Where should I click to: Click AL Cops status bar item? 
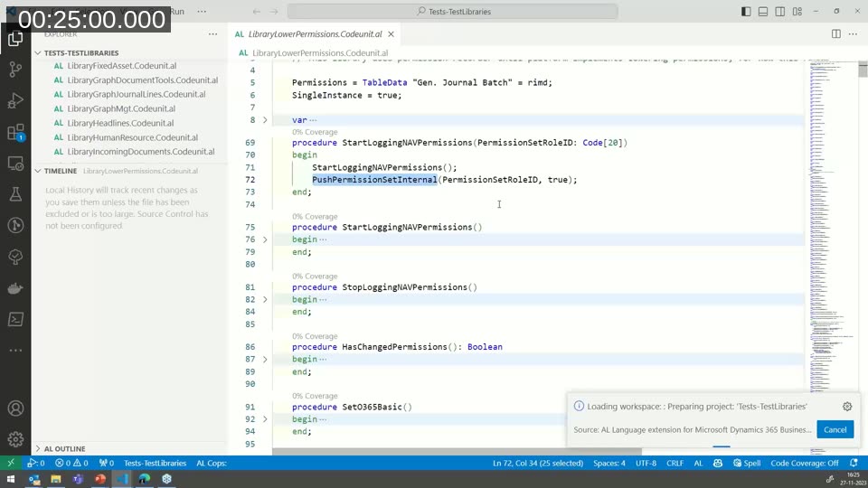[x=212, y=463]
